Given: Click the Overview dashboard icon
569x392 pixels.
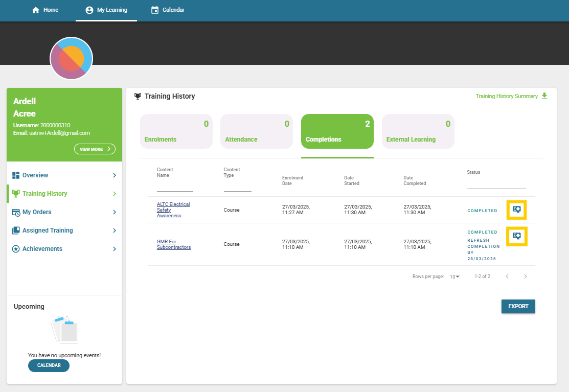Looking at the screenshot, I should click(16, 175).
